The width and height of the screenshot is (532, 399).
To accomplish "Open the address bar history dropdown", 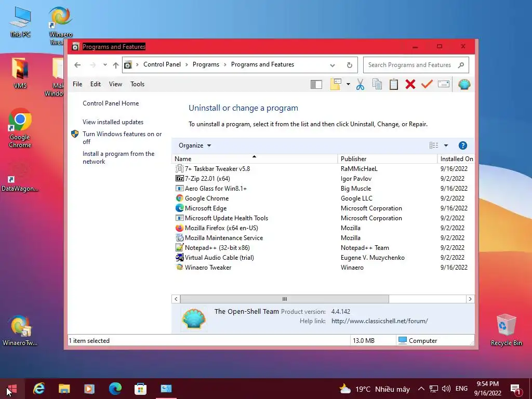I will coord(332,65).
